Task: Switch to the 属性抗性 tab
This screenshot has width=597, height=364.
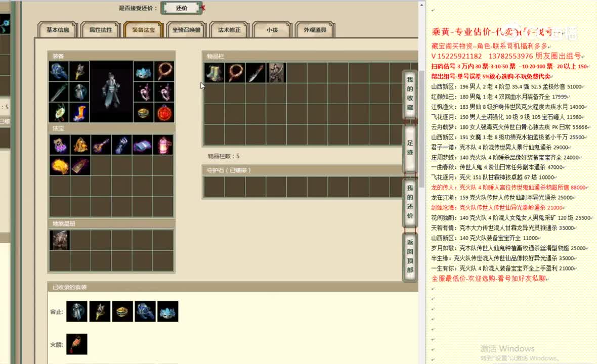Action: click(x=101, y=30)
